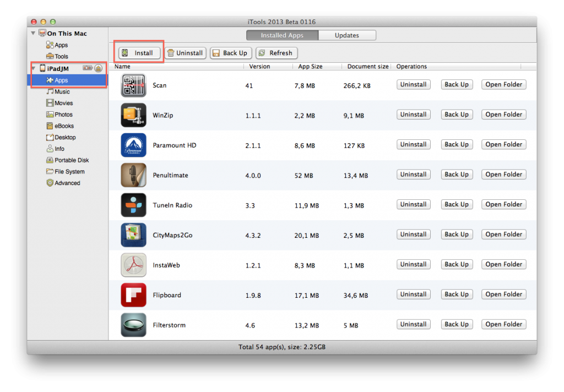Open Tools under On This Mac
Screen dimensions: 564x392
[57, 57]
